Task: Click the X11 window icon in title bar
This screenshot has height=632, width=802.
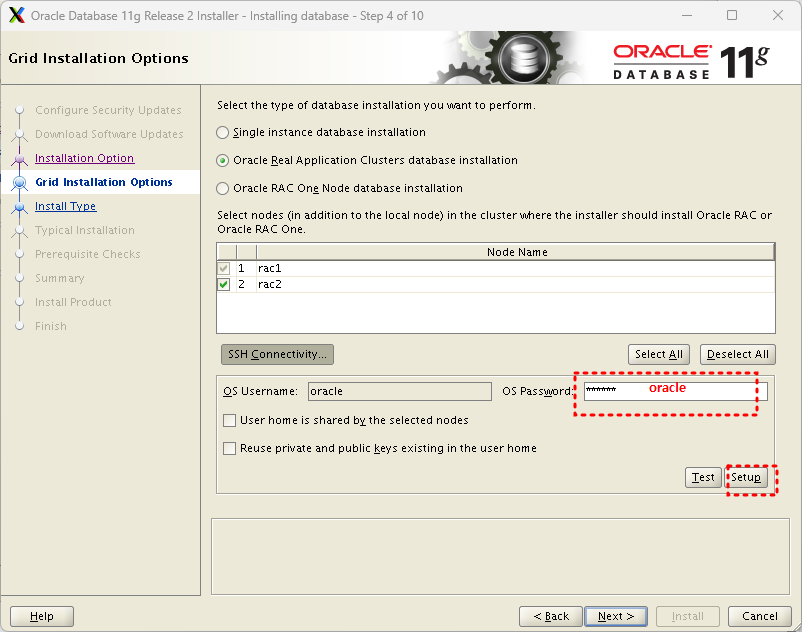Action: (x=17, y=15)
